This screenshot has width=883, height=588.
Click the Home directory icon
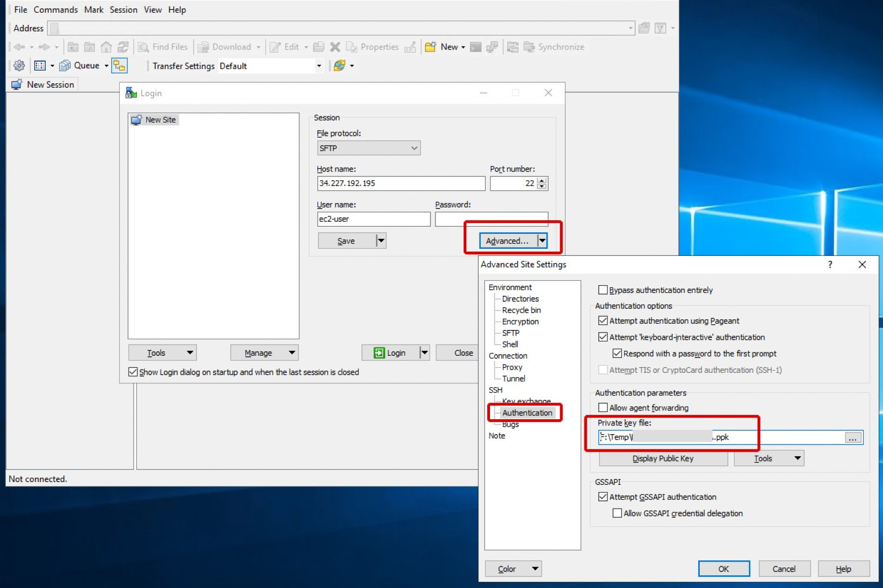[x=106, y=47]
